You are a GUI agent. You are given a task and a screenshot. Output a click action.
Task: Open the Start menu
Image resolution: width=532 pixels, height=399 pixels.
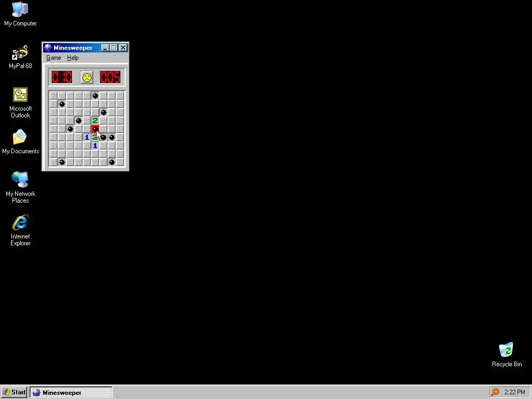(14, 392)
